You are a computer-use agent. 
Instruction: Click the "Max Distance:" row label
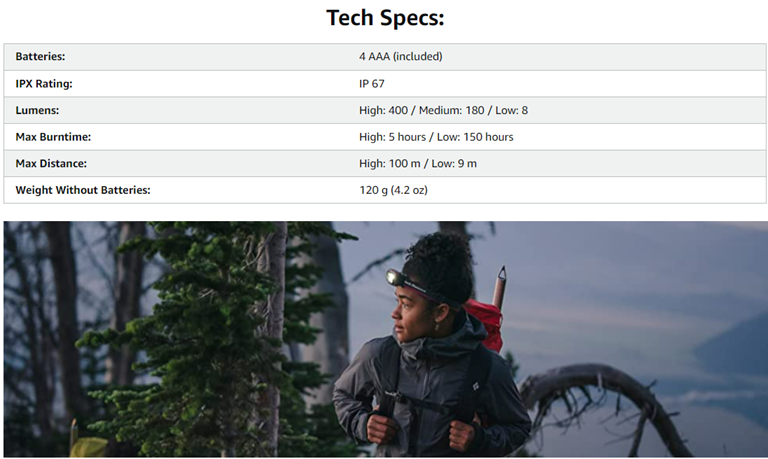[x=52, y=163]
